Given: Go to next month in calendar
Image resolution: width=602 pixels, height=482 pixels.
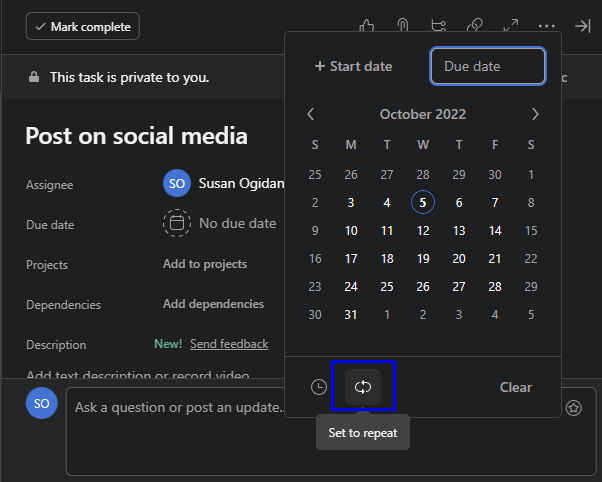Looking at the screenshot, I should (x=535, y=114).
